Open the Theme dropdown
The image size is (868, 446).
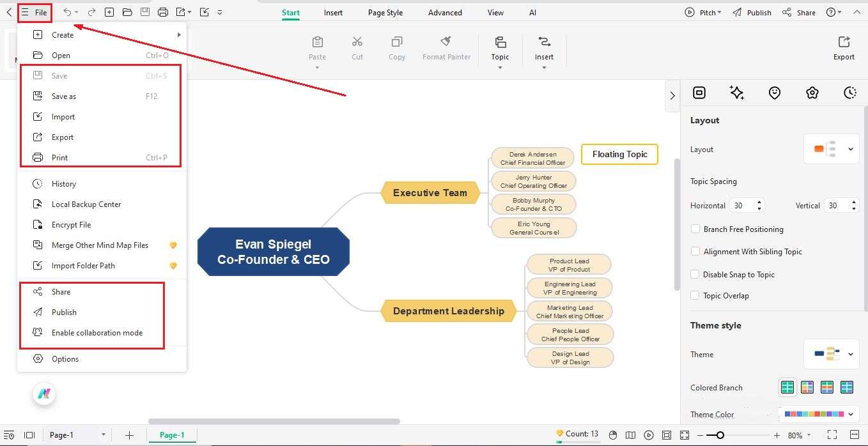tap(831, 354)
